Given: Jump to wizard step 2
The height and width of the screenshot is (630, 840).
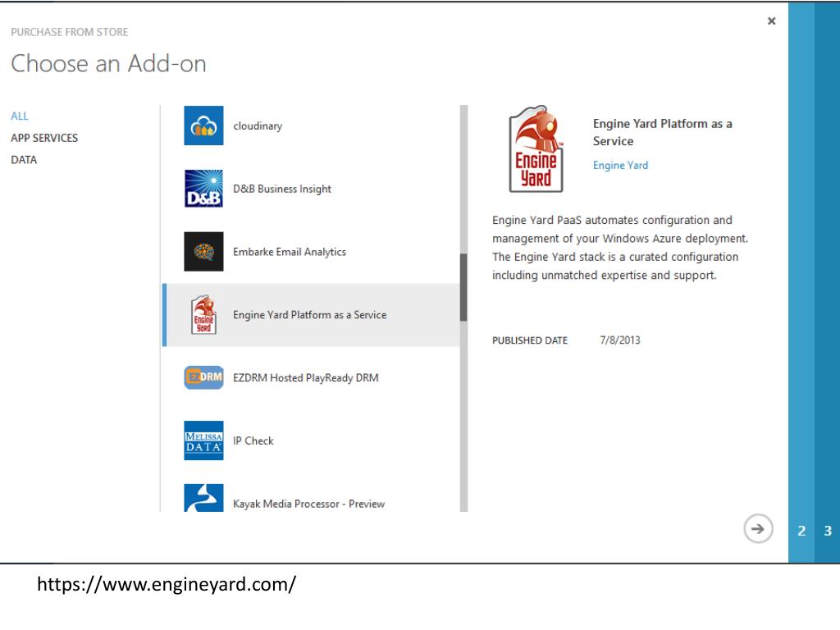Looking at the screenshot, I should click(801, 531).
